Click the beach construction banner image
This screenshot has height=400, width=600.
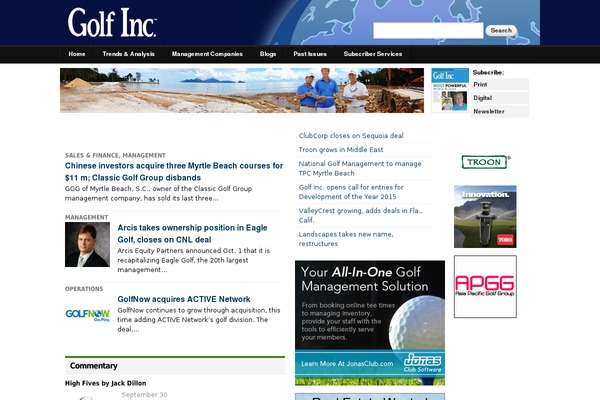click(x=242, y=90)
